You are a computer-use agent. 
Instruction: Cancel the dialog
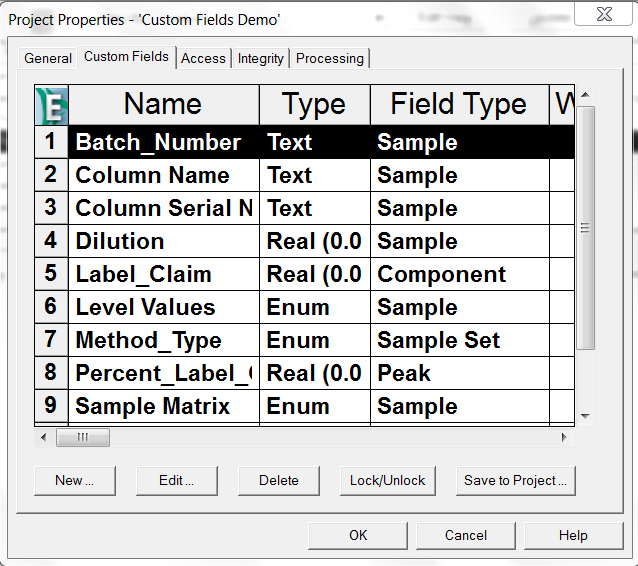pos(466,535)
